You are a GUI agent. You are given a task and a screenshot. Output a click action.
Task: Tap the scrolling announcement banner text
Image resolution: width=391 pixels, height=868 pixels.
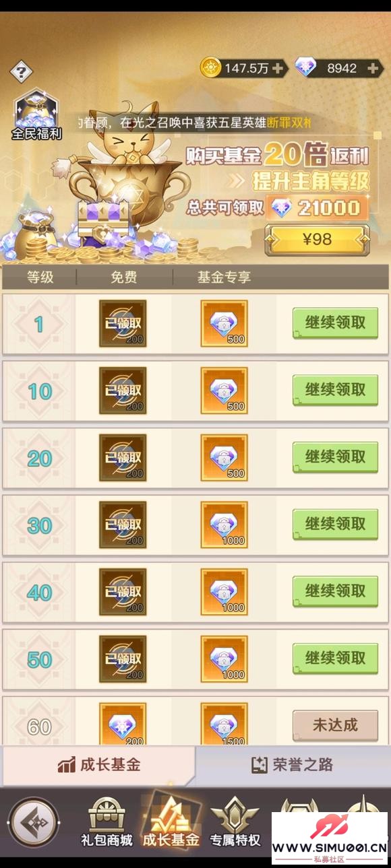(x=195, y=123)
